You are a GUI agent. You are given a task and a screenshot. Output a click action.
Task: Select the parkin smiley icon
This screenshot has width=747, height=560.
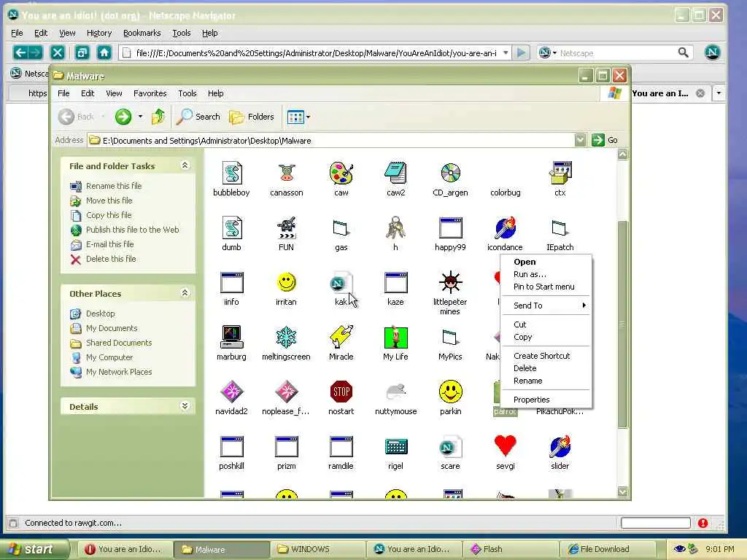(x=450, y=392)
